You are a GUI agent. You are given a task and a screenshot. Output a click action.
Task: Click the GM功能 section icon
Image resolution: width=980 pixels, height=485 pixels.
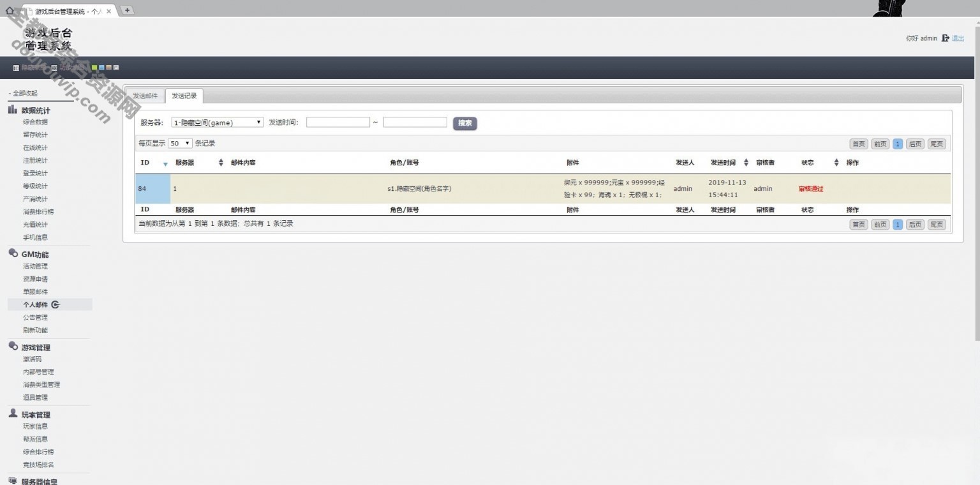click(x=13, y=253)
